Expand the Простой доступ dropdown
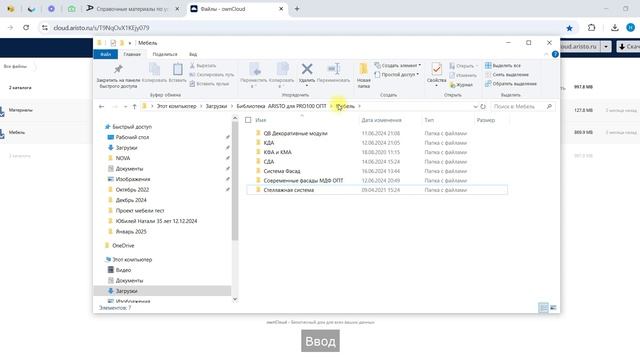Viewport: 640px width, 360px height. click(418, 74)
